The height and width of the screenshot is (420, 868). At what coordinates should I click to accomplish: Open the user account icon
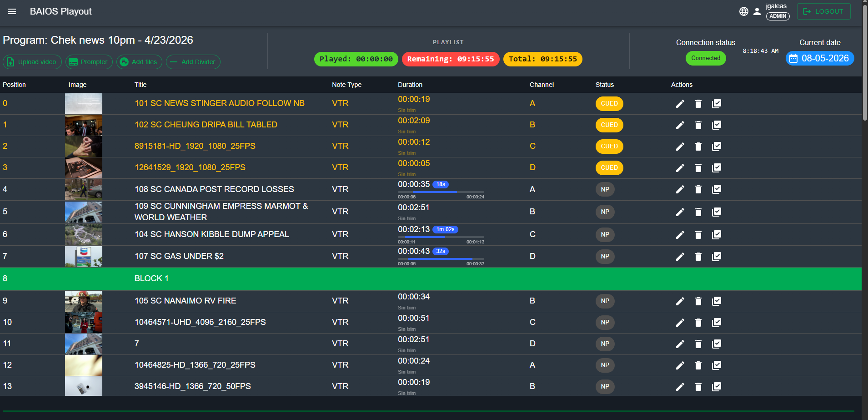757,11
